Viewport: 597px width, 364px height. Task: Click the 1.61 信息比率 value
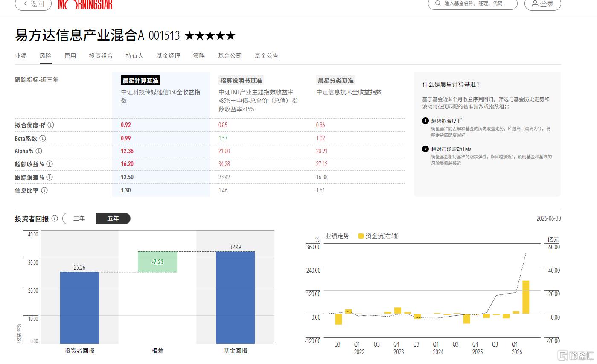click(320, 190)
